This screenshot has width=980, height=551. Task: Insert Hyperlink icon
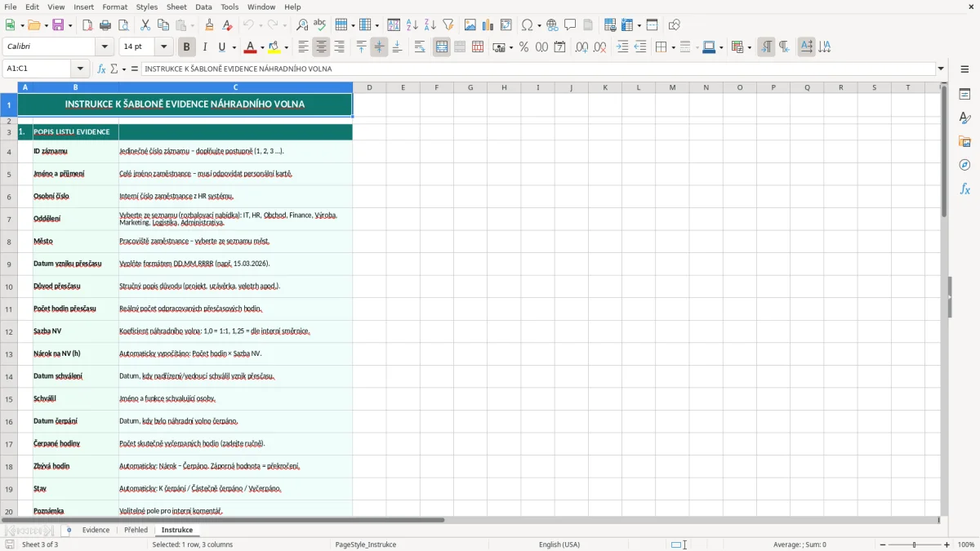(552, 24)
